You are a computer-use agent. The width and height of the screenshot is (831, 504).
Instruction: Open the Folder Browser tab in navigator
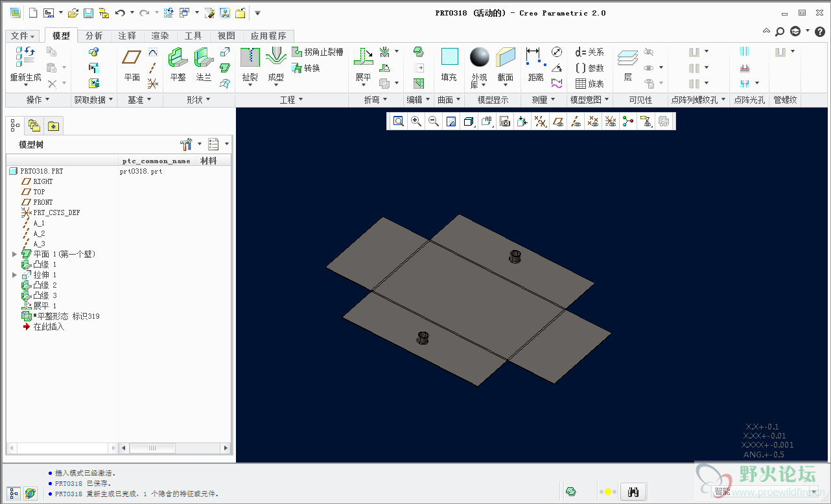[34, 126]
